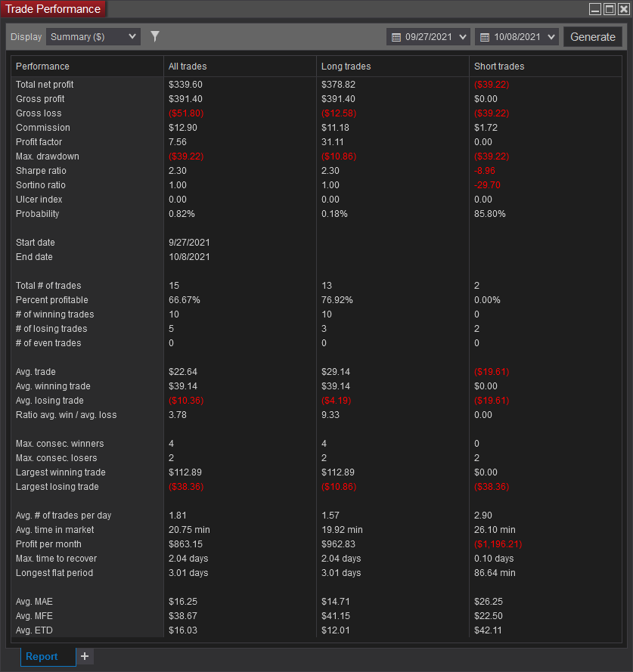Click the Generate button

593,37
